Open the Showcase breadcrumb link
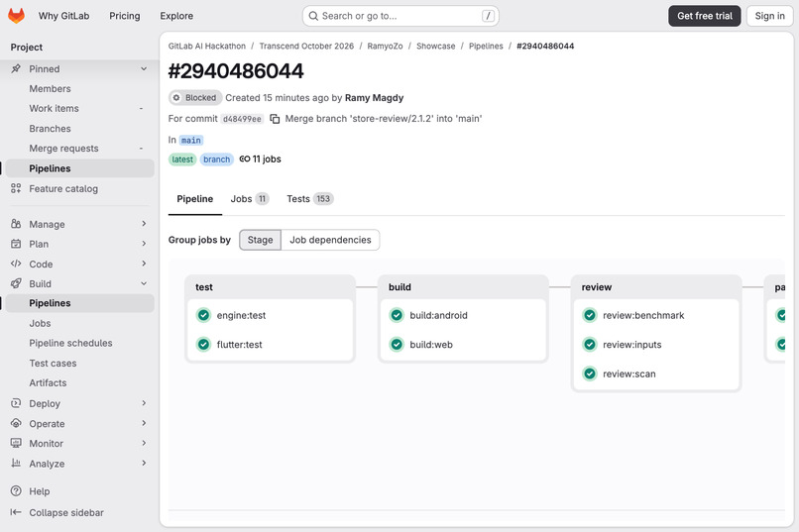 pyautogui.click(x=435, y=46)
